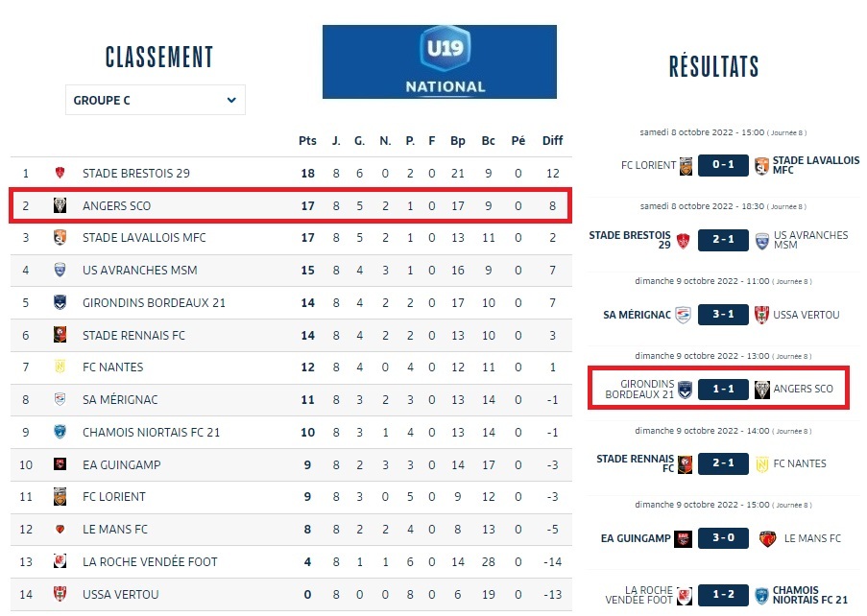Open the 1 - 1 Bordeaux vs Angers score
Viewport: 867px width, 616px height.
coord(724,389)
